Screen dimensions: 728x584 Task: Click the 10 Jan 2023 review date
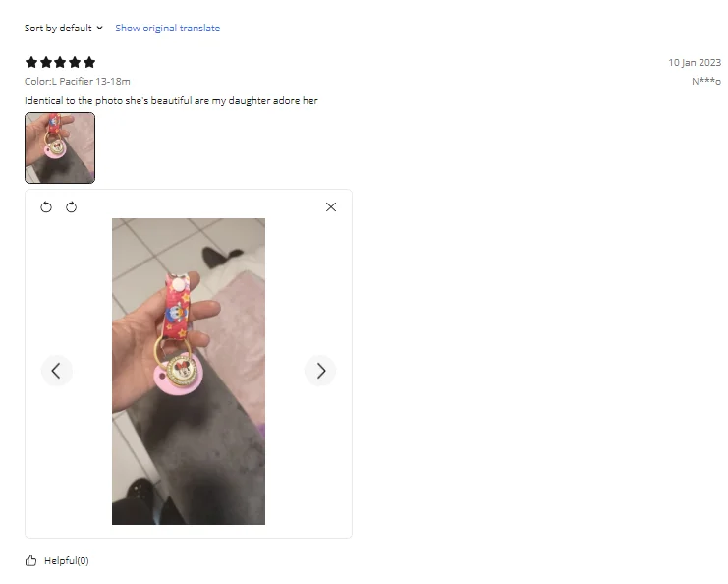(x=695, y=63)
